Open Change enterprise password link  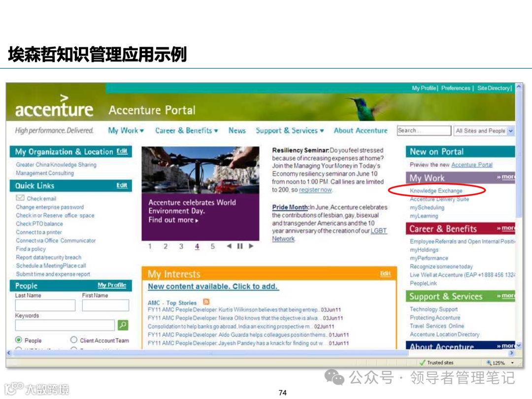(50, 207)
